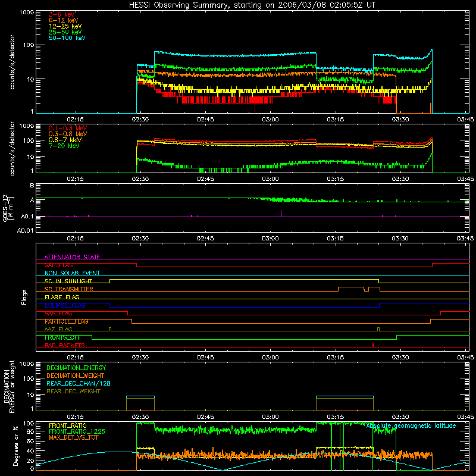Click the DECIMATION_ENERGY legend label
This screenshot has height=476, width=476.
[76, 368]
